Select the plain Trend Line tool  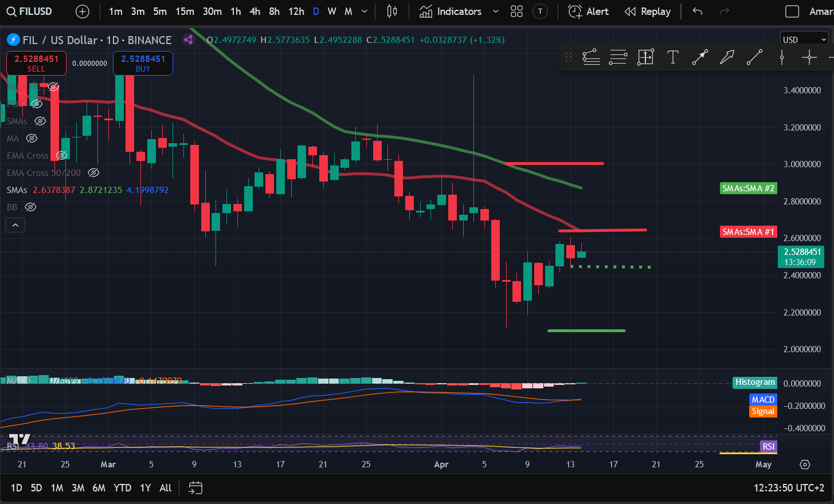[754, 57]
